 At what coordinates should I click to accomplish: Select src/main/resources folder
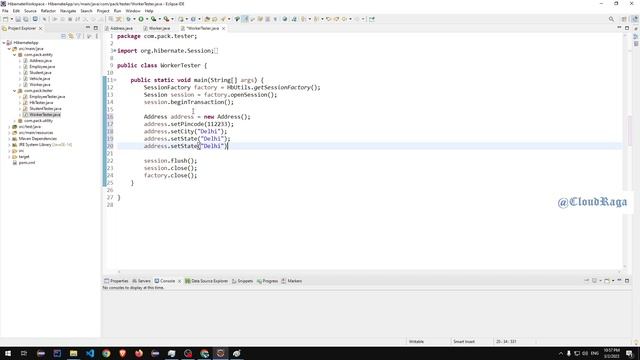36,133
